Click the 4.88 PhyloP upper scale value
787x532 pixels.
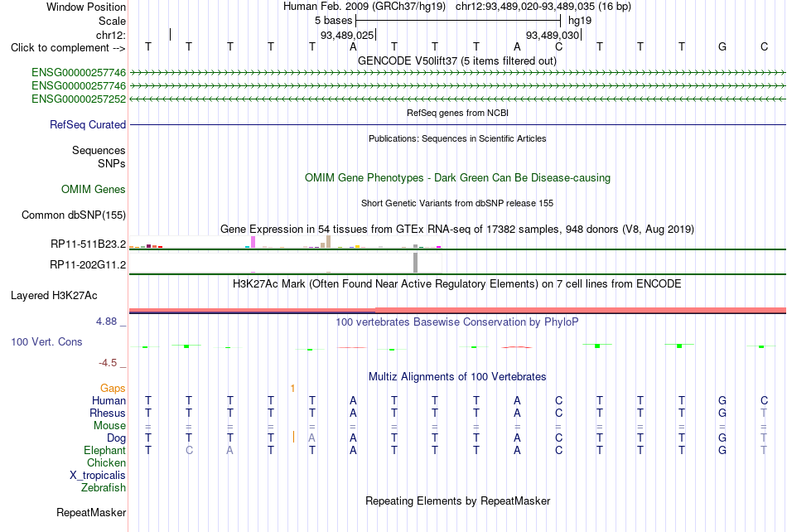[x=106, y=322]
